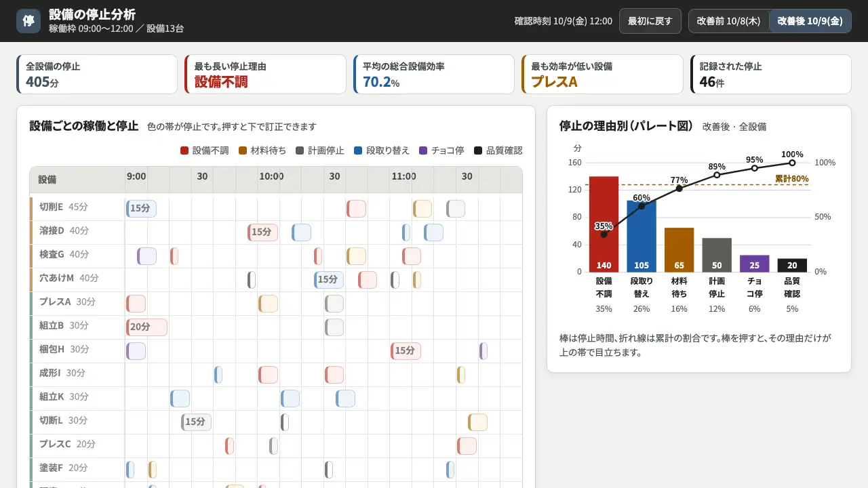Screen dimensions: 868x488
Task: Click the 100% cumulative line point
Action: (792, 163)
